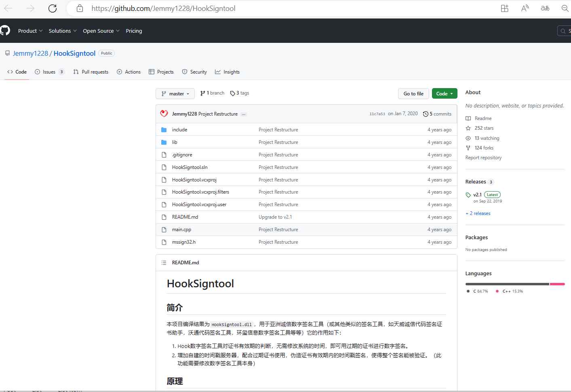The height and width of the screenshot is (392, 571).
Task: Click the HookSigntool repository name link
Action: [74, 53]
